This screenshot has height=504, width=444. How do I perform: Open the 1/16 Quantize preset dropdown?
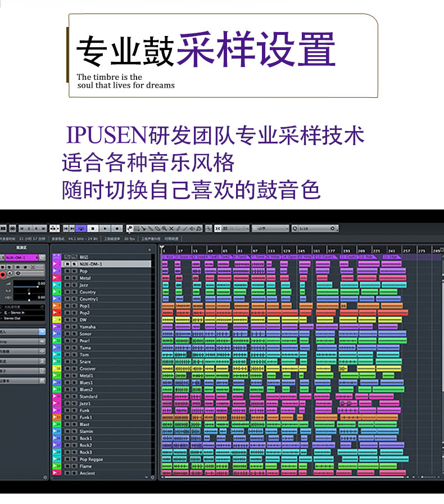(x=318, y=228)
